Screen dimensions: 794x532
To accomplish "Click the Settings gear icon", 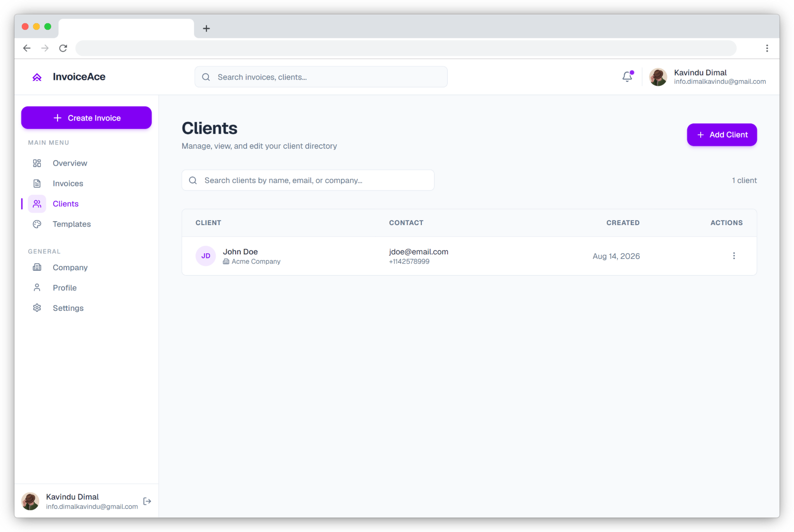I will click(x=37, y=308).
